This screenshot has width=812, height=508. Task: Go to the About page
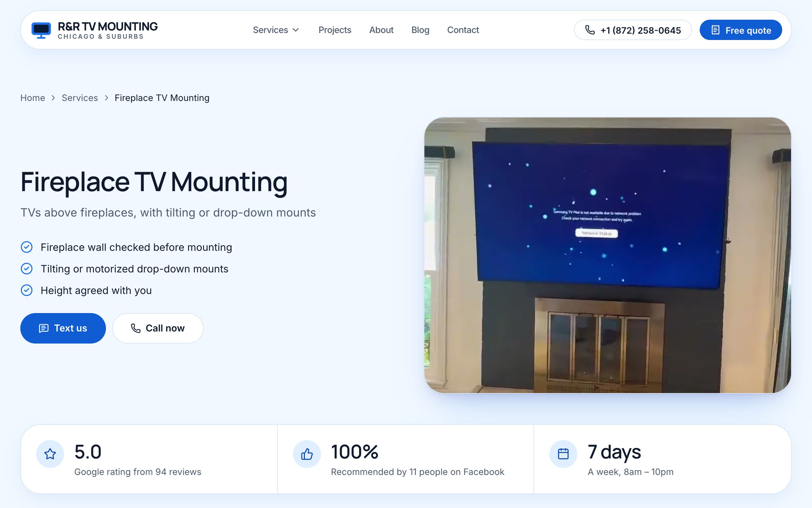point(381,30)
